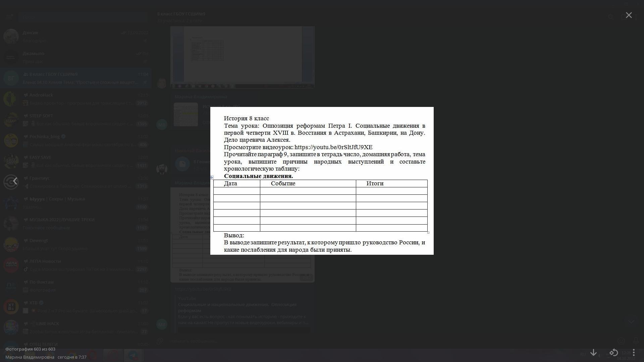Screen dimensions: 644x362
Task: Click the dimmed emoji smiley icon
Action: pos(621,341)
